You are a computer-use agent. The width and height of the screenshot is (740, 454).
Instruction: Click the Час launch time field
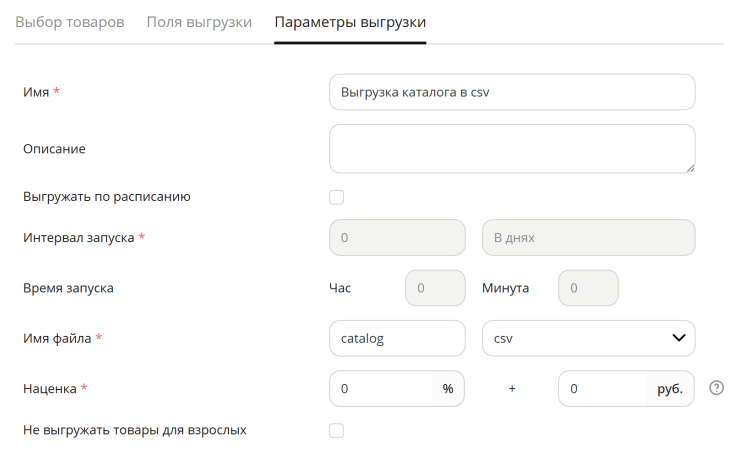[435, 288]
